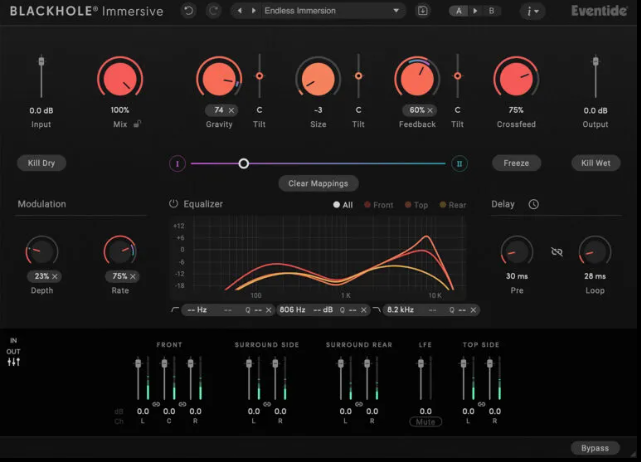Clear the 8.2 kHz band settings

click(x=473, y=310)
